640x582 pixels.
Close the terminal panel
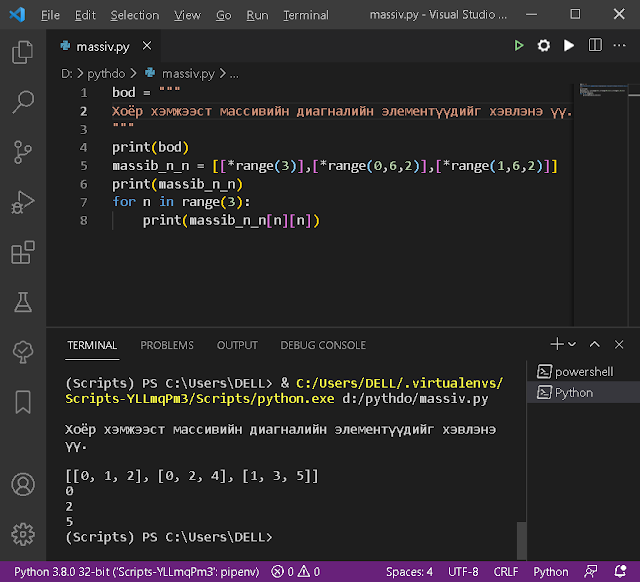tap(619, 344)
